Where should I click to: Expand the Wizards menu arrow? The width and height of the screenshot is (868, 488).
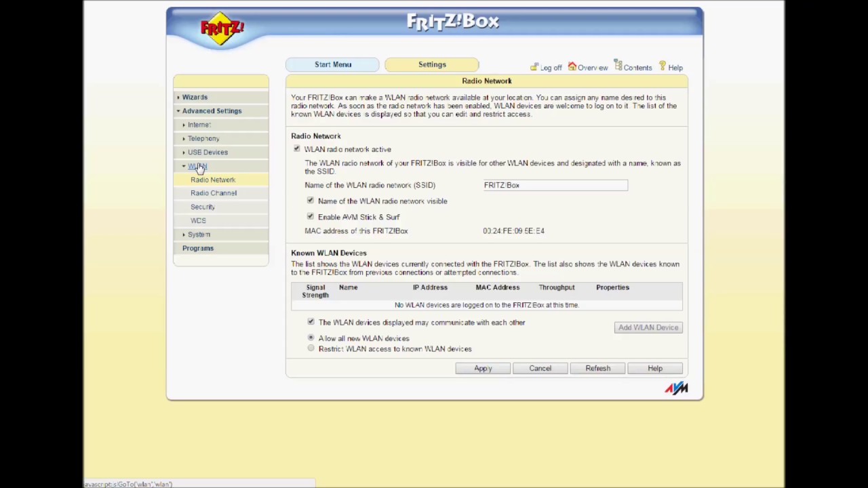[178, 98]
